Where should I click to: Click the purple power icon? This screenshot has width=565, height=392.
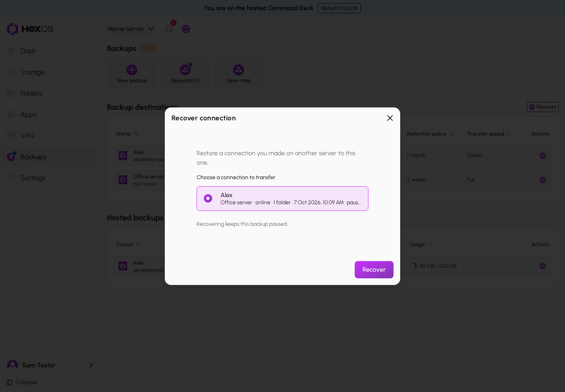(186, 29)
